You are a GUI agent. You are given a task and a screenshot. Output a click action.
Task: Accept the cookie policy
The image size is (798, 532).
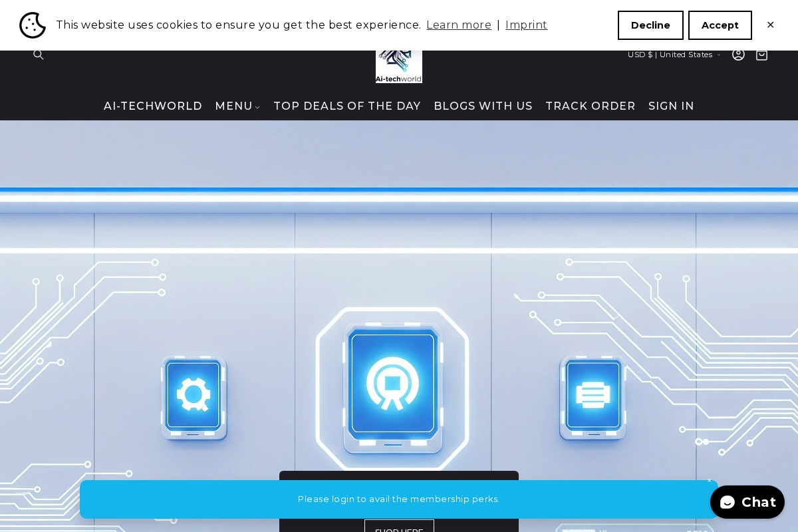(x=720, y=25)
